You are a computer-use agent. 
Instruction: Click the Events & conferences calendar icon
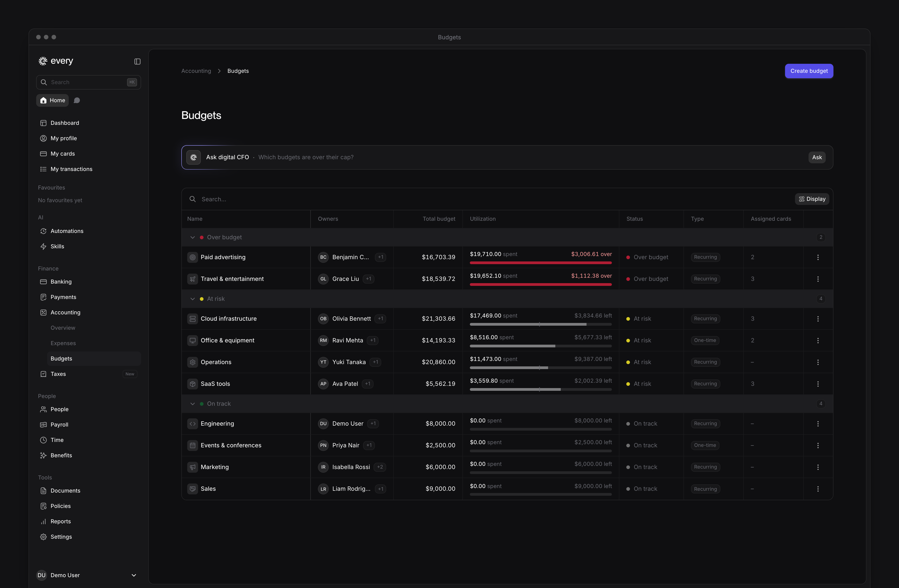coord(193,446)
